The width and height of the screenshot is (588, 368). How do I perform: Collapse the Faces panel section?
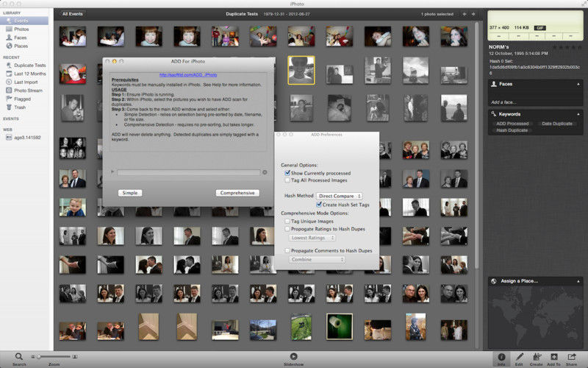[578, 84]
